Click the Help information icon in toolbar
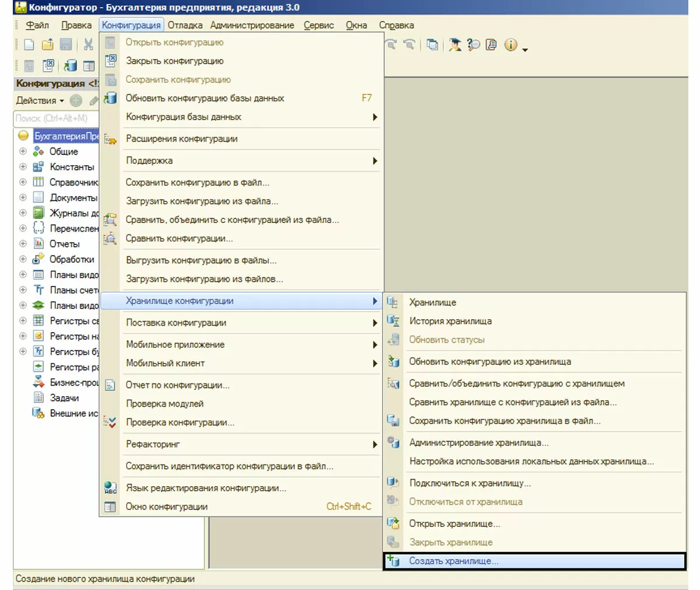700x590 pixels. point(510,45)
